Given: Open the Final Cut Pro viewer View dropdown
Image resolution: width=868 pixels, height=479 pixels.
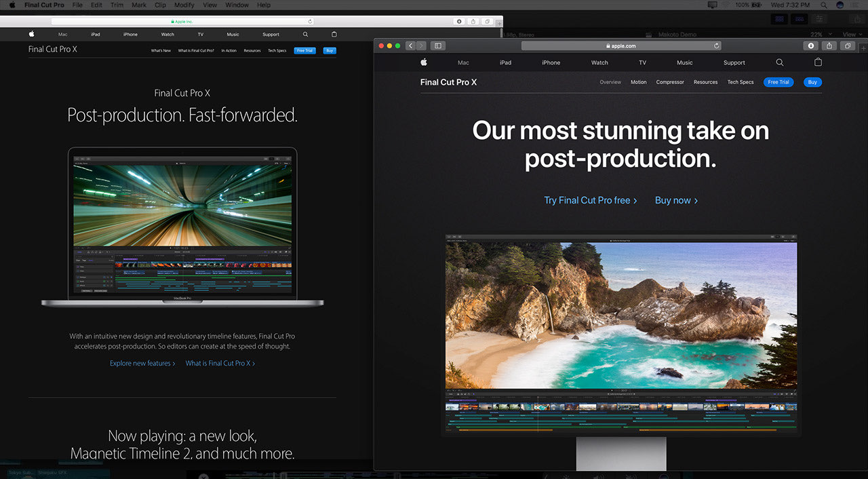Looking at the screenshot, I should click(852, 35).
